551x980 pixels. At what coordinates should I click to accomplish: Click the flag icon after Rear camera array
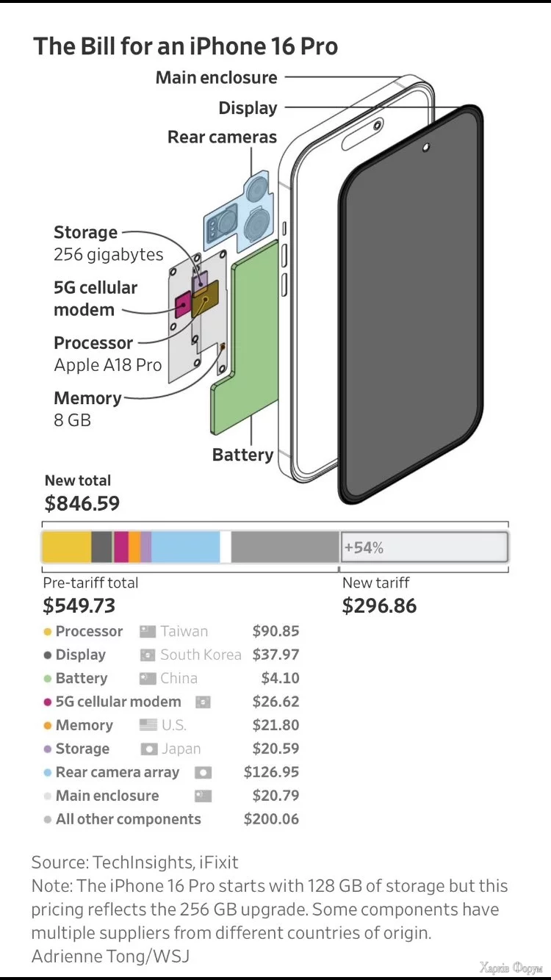point(203,772)
